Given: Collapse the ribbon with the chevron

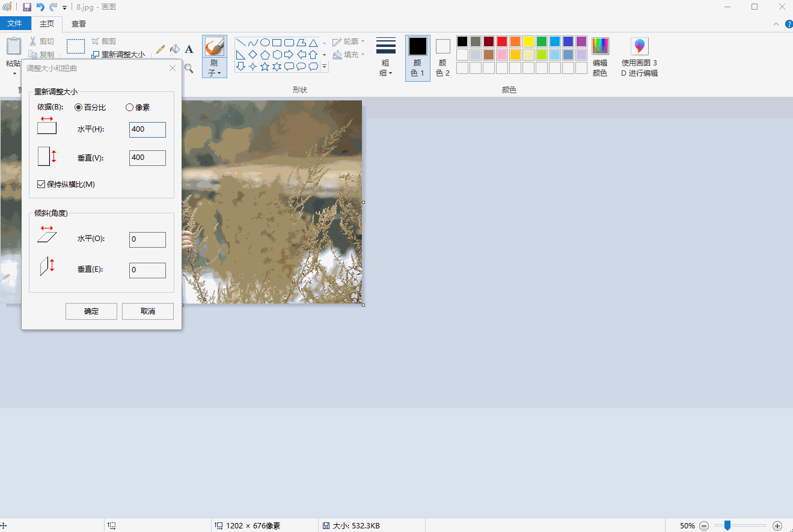Looking at the screenshot, I should pos(776,24).
